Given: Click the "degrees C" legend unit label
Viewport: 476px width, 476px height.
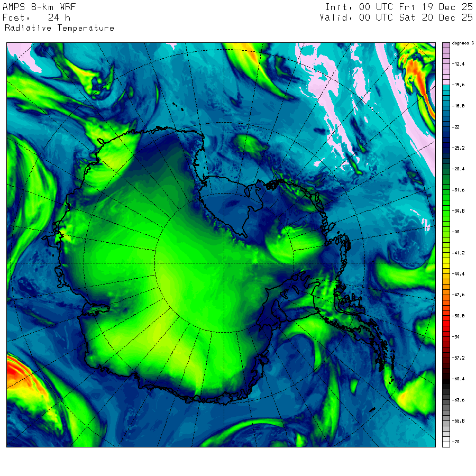Looking at the screenshot, I should point(463,43).
